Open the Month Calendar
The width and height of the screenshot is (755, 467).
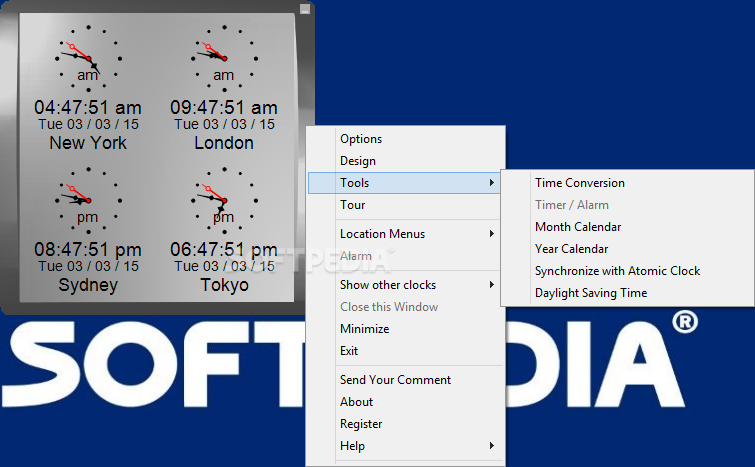pyautogui.click(x=627, y=227)
